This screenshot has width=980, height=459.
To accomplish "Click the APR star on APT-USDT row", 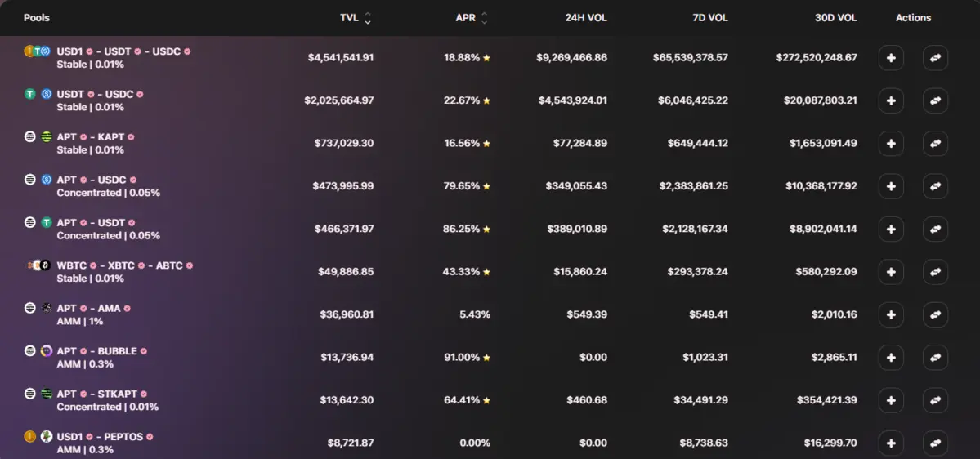I will coord(486,229).
